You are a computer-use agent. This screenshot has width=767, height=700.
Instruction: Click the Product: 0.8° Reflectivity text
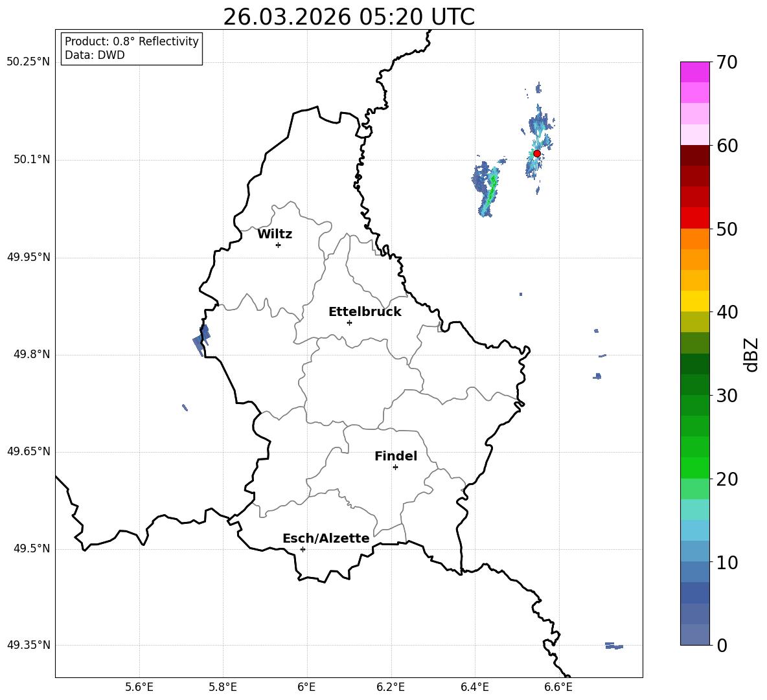[x=132, y=41]
